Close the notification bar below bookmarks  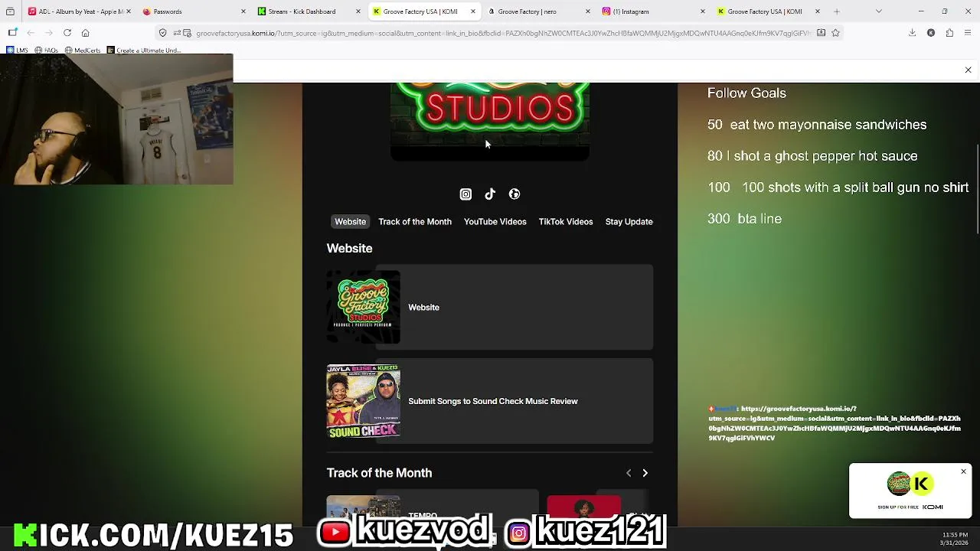click(x=968, y=70)
